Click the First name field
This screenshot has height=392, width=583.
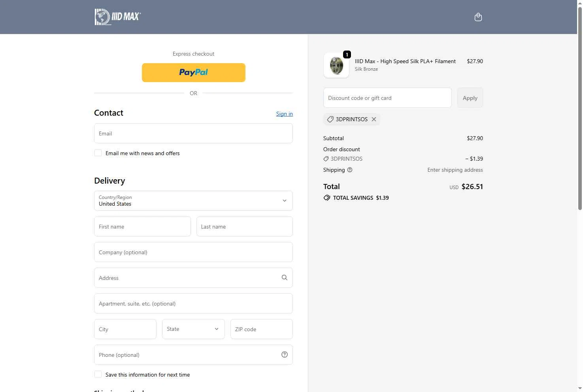tap(142, 226)
